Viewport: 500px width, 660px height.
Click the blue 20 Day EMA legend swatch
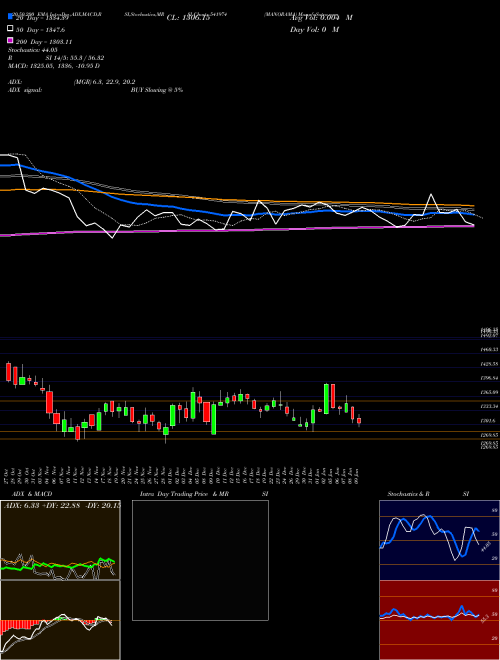(x=11, y=17)
